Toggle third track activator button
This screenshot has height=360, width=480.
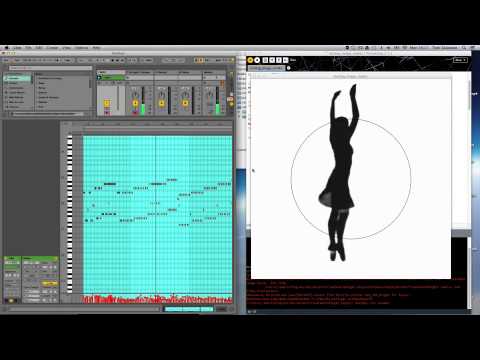pyautogui.click(x=162, y=103)
